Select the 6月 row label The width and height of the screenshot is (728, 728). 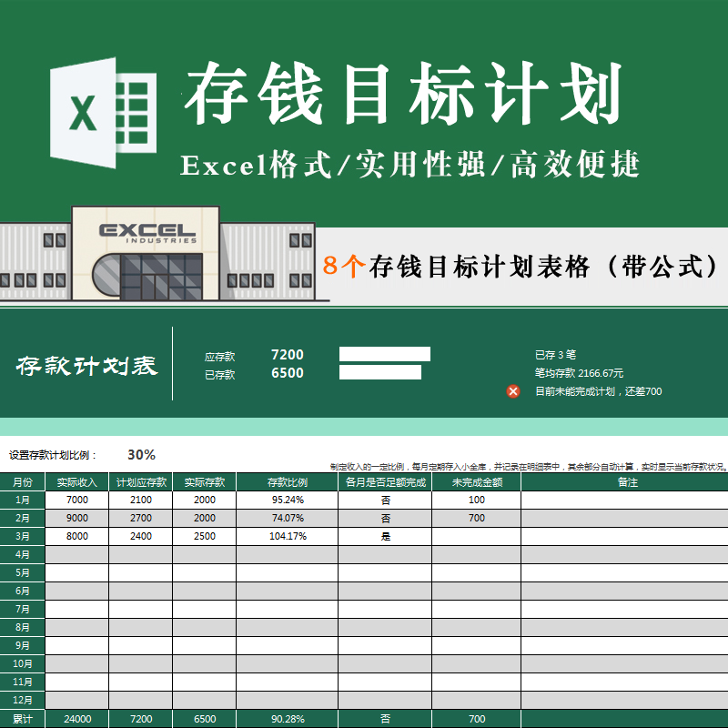(22, 591)
